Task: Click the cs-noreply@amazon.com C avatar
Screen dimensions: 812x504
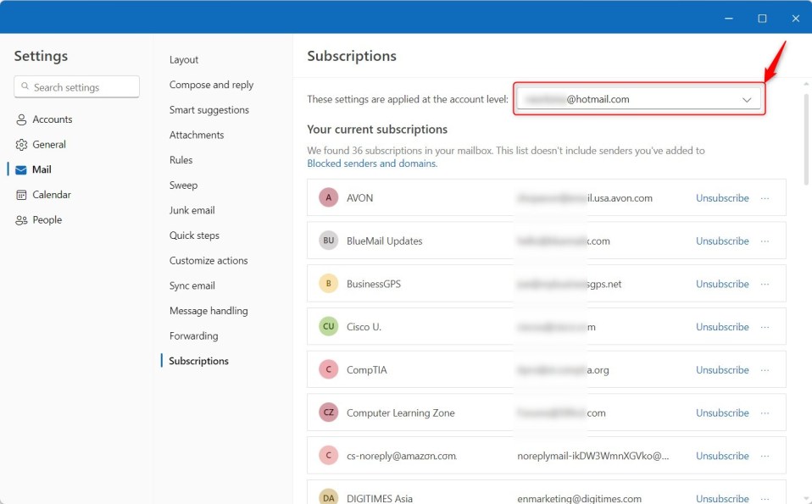Action: [328, 455]
